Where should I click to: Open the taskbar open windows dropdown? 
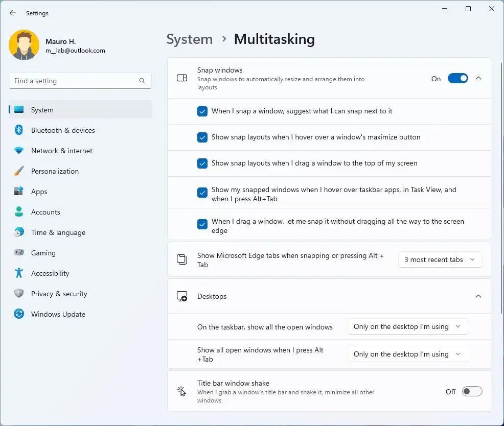407,327
